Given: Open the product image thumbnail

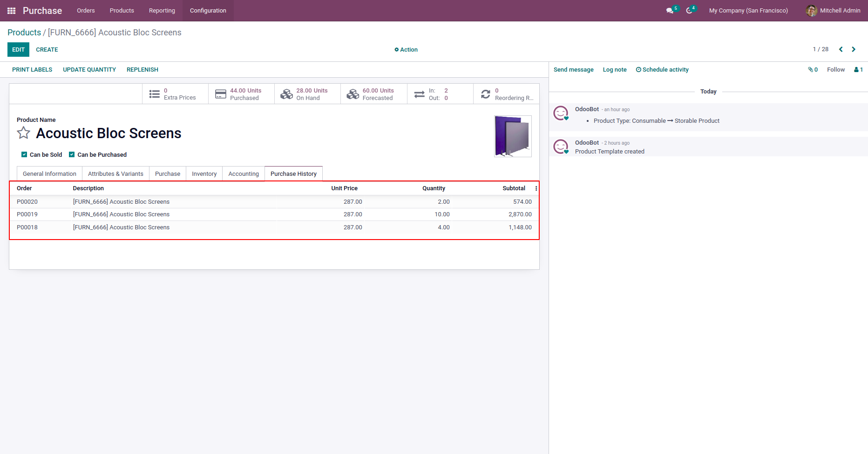Looking at the screenshot, I should click(513, 136).
